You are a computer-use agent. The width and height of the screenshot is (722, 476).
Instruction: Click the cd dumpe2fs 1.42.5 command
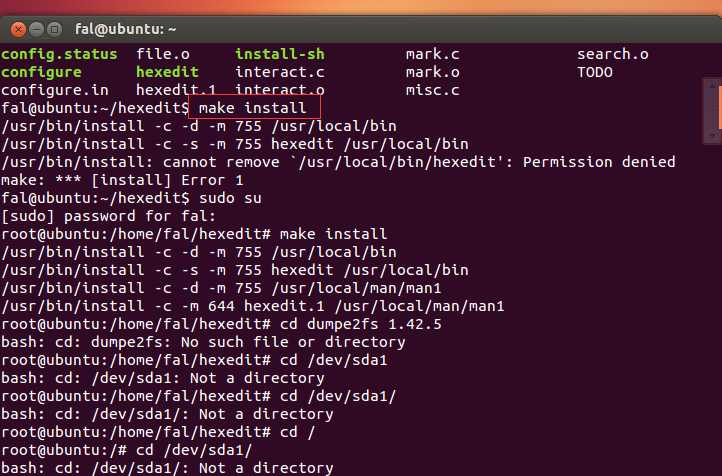(388, 324)
